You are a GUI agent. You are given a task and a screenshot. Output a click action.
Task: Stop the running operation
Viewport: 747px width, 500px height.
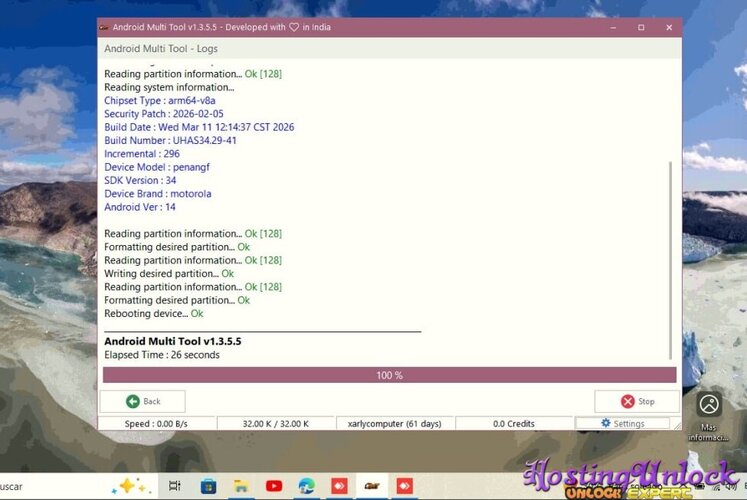[x=637, y=401]
